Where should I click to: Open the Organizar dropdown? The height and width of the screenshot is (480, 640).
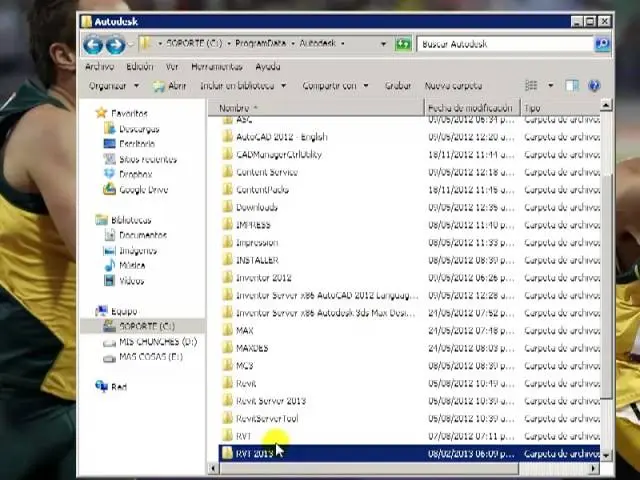click(111, 86)
